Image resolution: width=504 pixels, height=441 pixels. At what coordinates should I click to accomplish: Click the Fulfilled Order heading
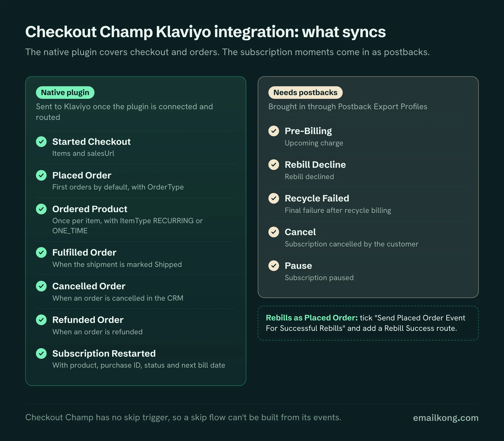click(x=84, y=252)
